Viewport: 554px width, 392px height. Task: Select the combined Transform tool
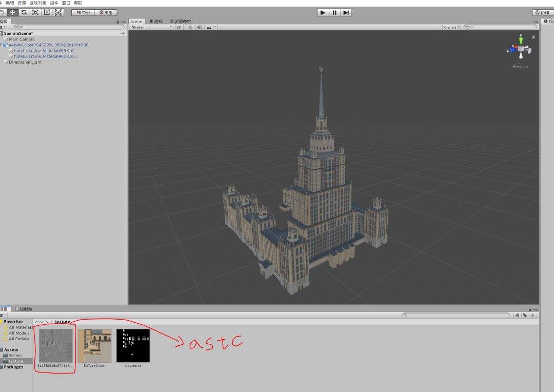pyautogui.click(x=58, y=12)
